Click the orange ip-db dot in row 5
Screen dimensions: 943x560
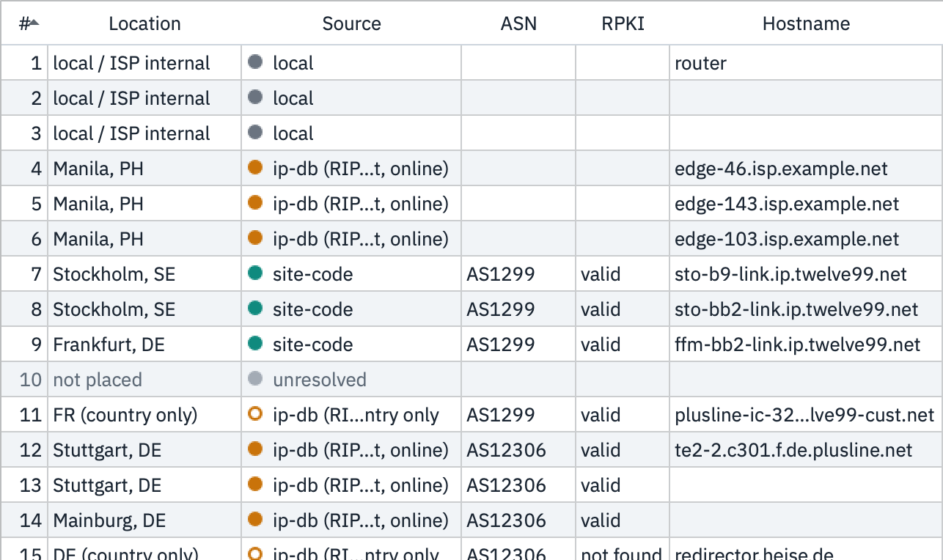point(255,203)
